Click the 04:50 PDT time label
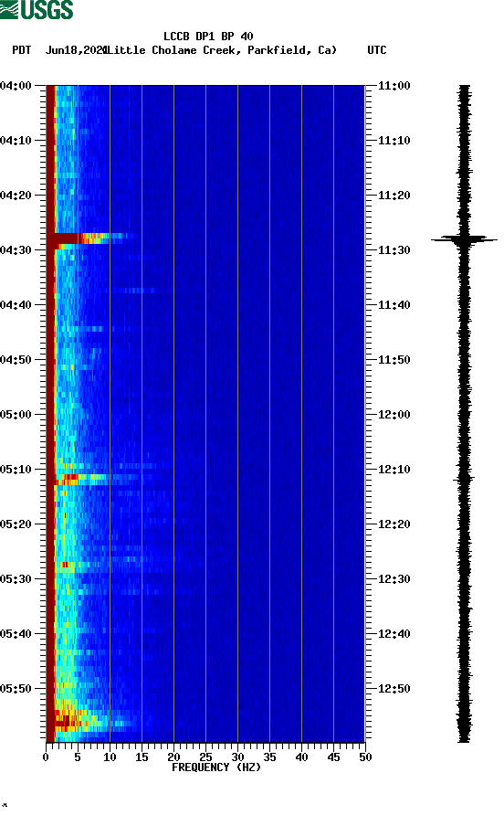 coord(16,360)
